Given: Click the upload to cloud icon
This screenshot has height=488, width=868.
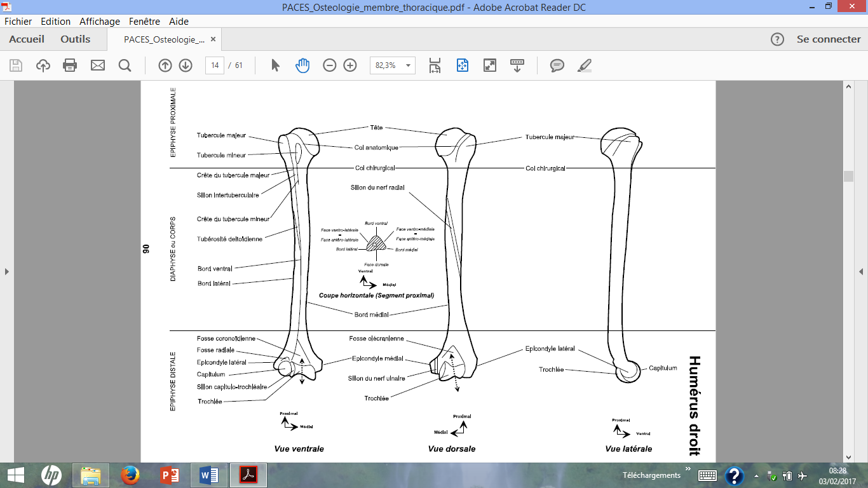Looking at the screenshot, I should pyautogui.click(x=43, y=65).
